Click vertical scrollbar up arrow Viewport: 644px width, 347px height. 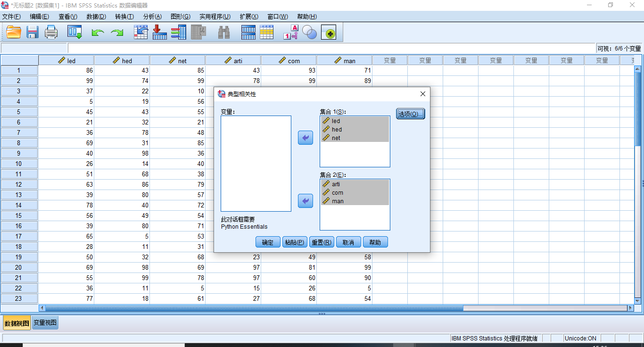click(638, 69)
